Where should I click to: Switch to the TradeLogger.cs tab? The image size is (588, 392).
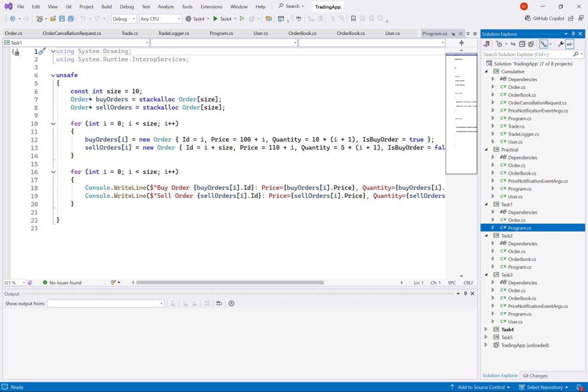(174, 34)
